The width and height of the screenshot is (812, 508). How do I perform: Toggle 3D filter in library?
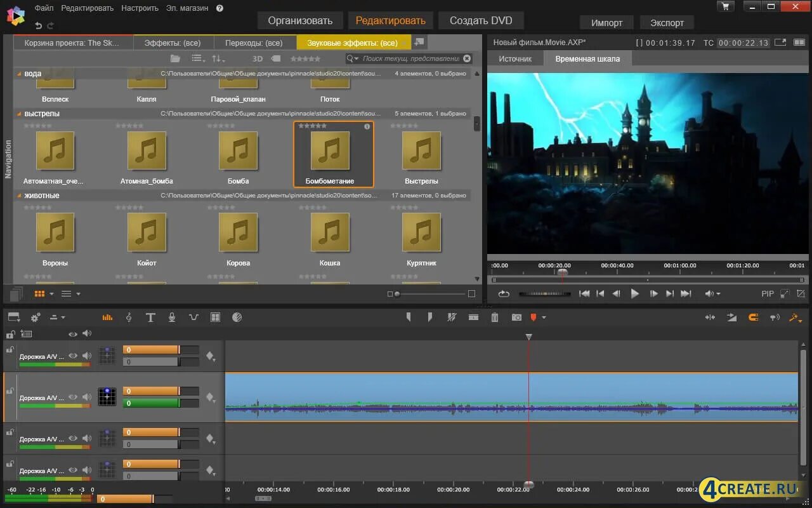pyautogui.click(x=258, y=58)
